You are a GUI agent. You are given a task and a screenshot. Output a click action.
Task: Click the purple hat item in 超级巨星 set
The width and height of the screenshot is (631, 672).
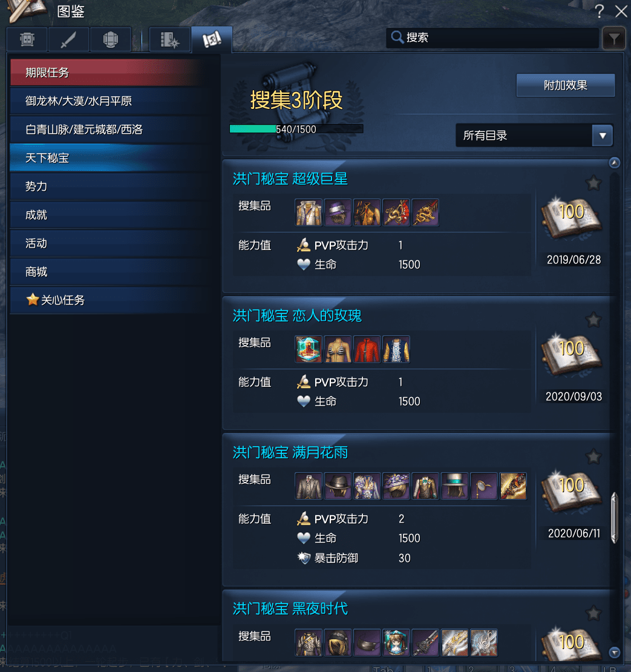click(338, 212)
